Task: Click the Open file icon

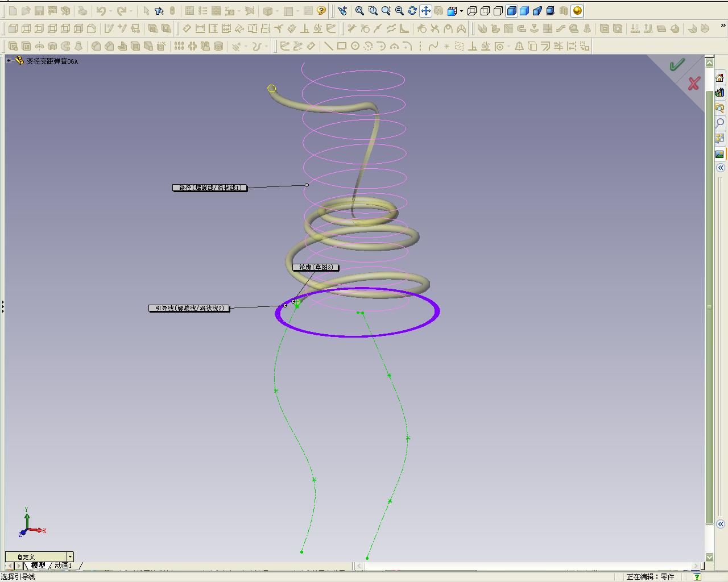Action: click(x=26, y=11)
